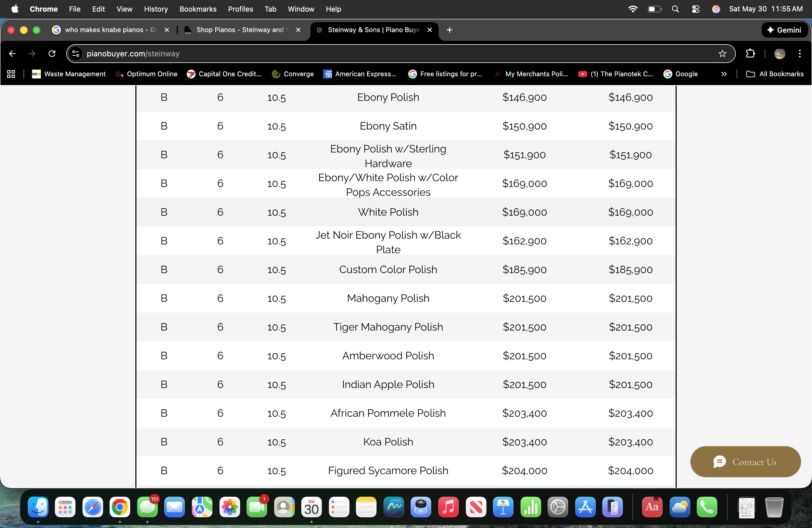The height and width of the screenshot is (528, 812).
Task: Open FaceTime from the Dock
Action: (x=257, y=507)
